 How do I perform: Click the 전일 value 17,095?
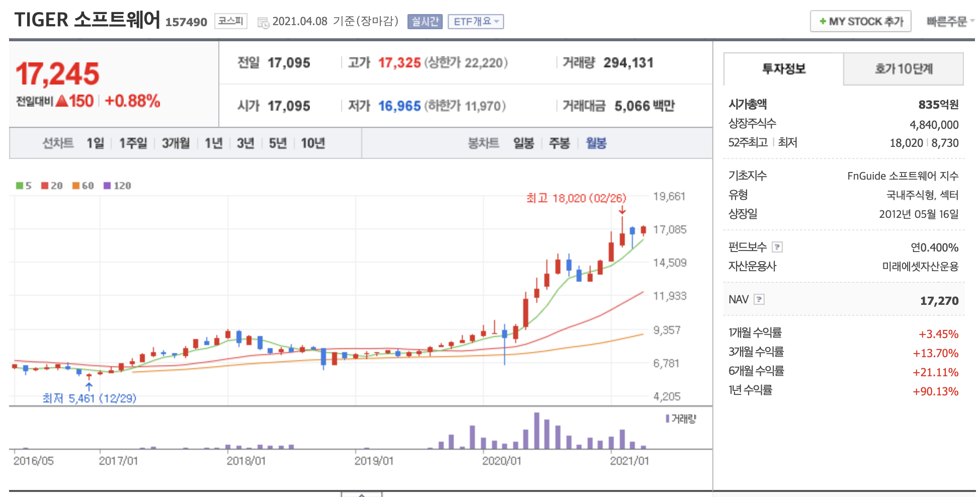point(289,63)
